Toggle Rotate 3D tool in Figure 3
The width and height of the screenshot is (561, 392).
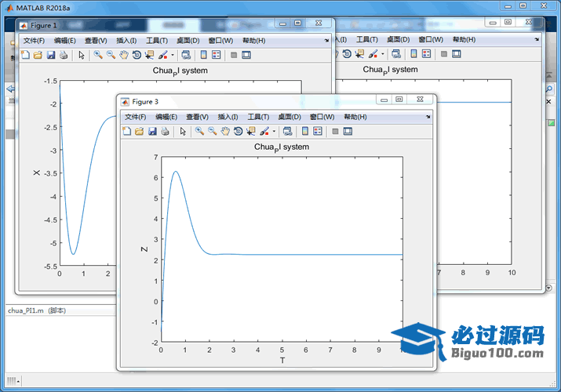(238, 131)
